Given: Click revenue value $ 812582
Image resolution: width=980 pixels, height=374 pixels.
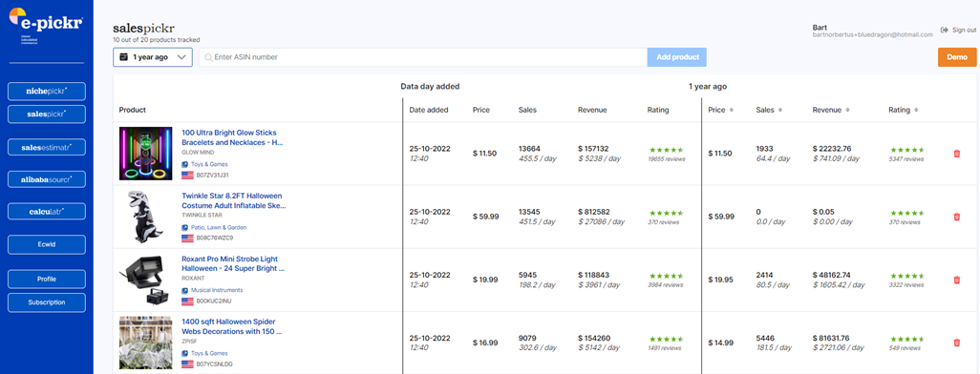Looking at the screenshot, I should (594, 212).
